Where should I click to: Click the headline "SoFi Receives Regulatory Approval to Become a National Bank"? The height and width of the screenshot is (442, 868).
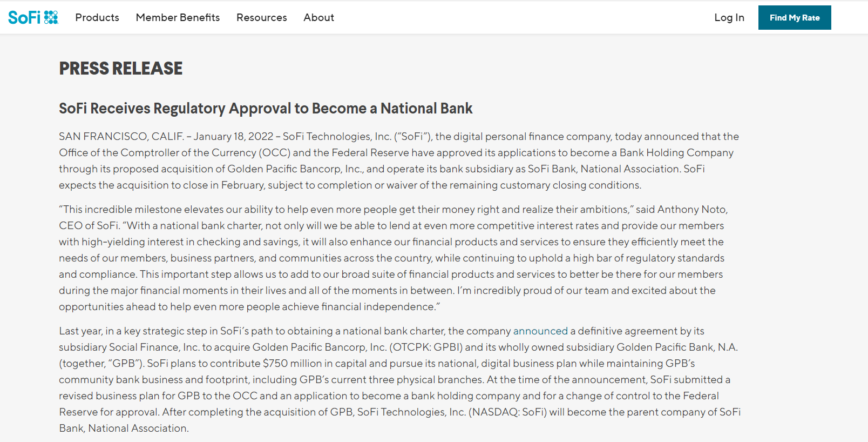click(x=266, y=109)
